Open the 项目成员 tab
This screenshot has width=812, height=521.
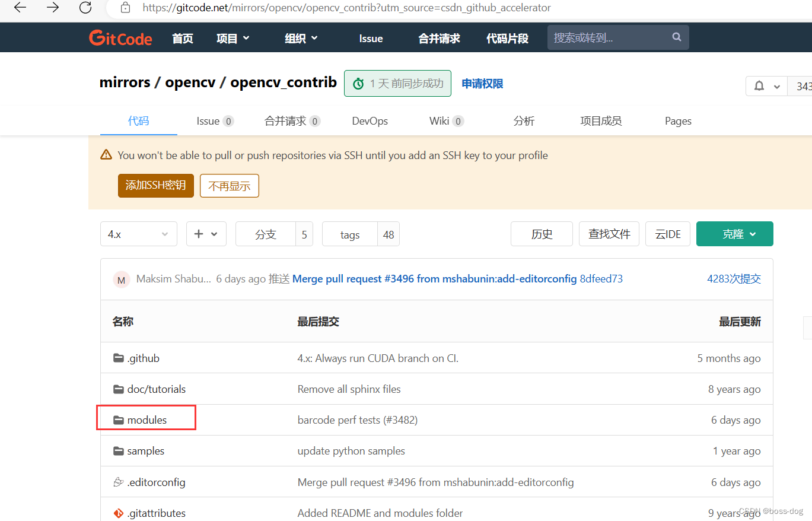point(601,121)
